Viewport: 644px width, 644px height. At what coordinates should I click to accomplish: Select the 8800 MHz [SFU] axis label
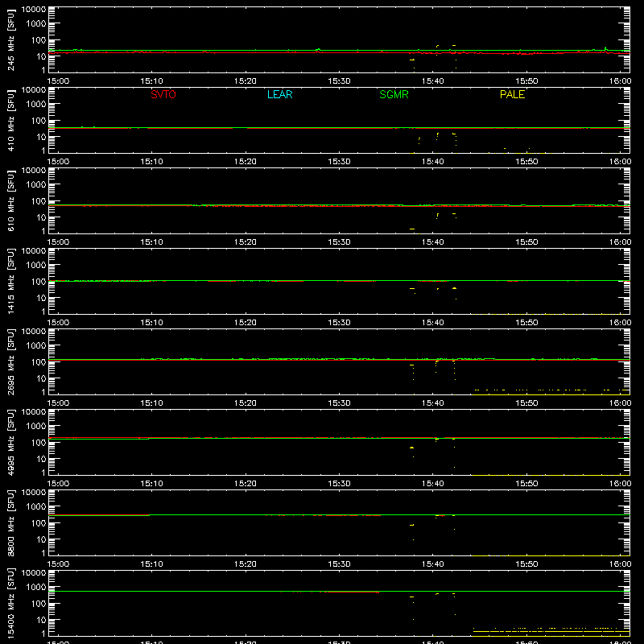11,522
